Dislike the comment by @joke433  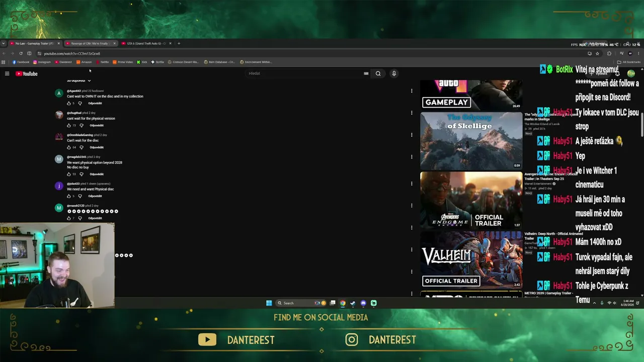pyautogui.click(x=80, y=196)
